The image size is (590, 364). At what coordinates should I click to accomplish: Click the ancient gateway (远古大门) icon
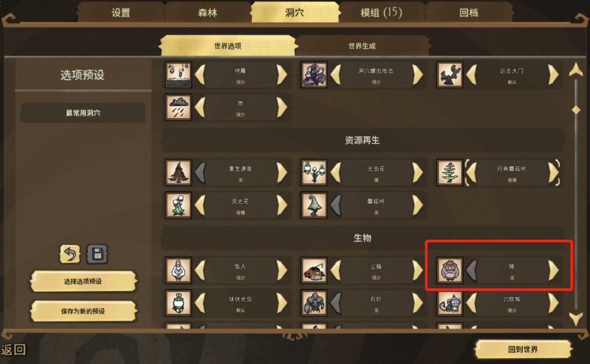[x=450, y=75]
